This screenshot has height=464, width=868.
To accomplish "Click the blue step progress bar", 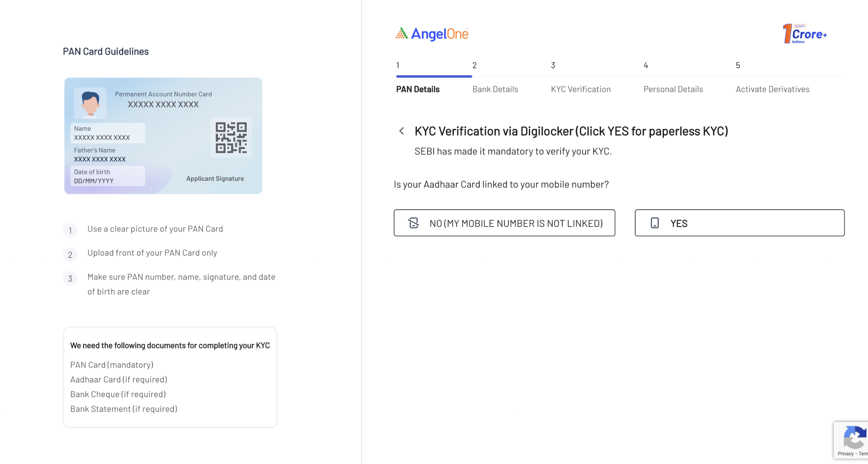I will 434,76.
